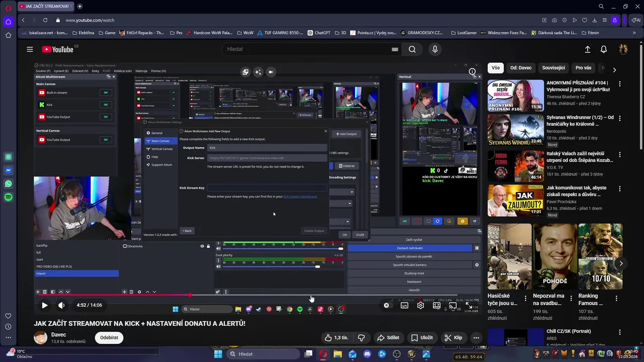Select the Od: Davec filter chip

pos(521,68)
